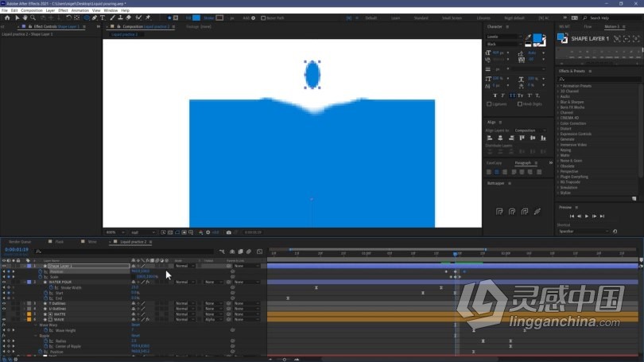This screenshot has height=362, width=644.
Task: Reset the Ripple effect
Action: [x=135, y=336]
